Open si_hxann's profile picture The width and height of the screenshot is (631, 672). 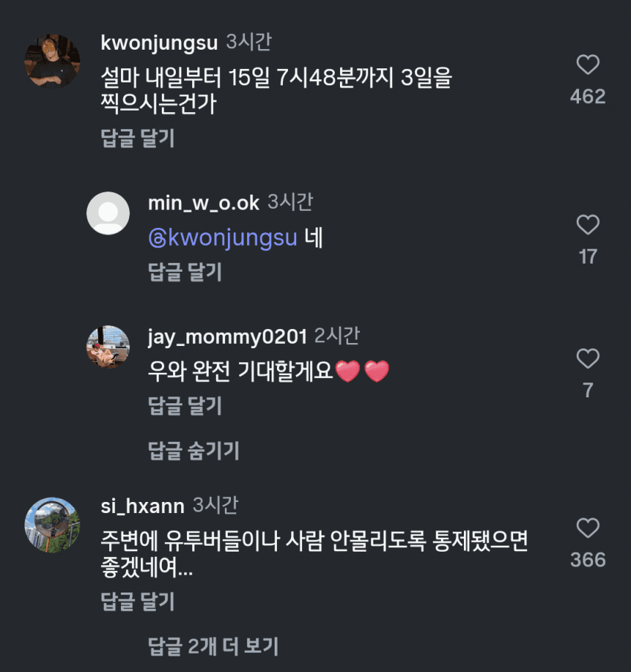coord(53,525)
